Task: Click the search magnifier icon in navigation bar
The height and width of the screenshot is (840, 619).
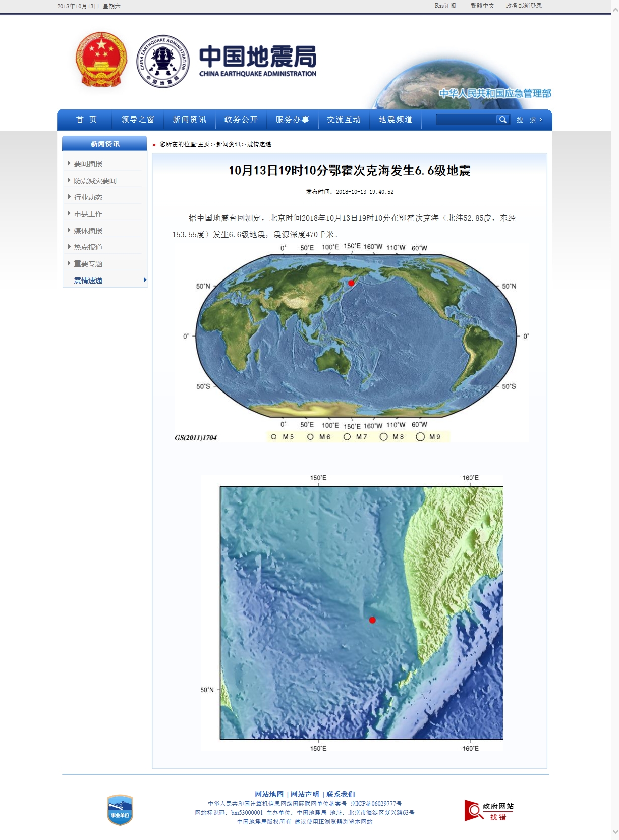Action: (502, 119)
